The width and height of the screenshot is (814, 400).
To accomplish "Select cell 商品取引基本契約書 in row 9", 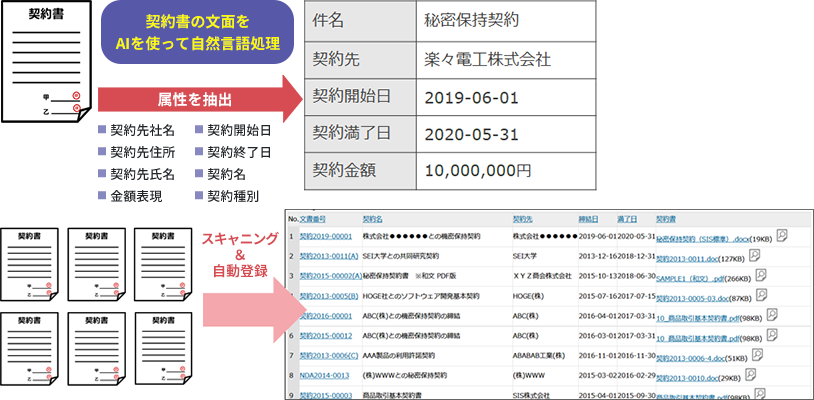I will coord(392,395).
